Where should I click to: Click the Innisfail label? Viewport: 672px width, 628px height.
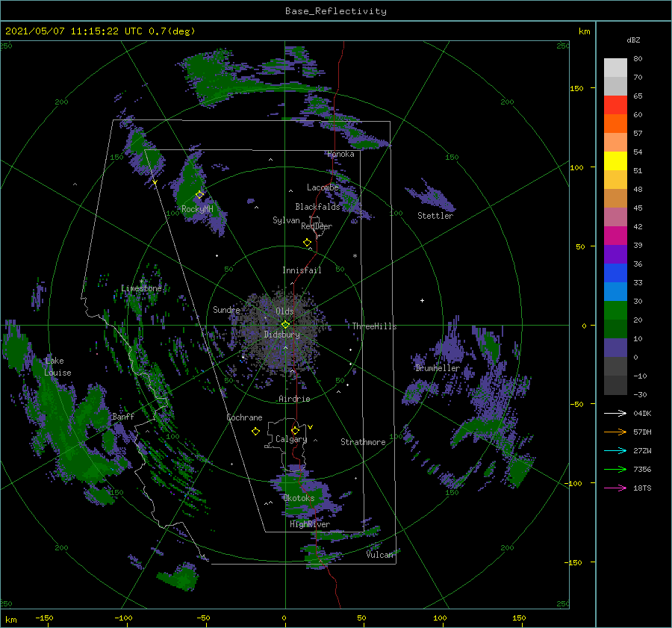(x=302, y=270)
